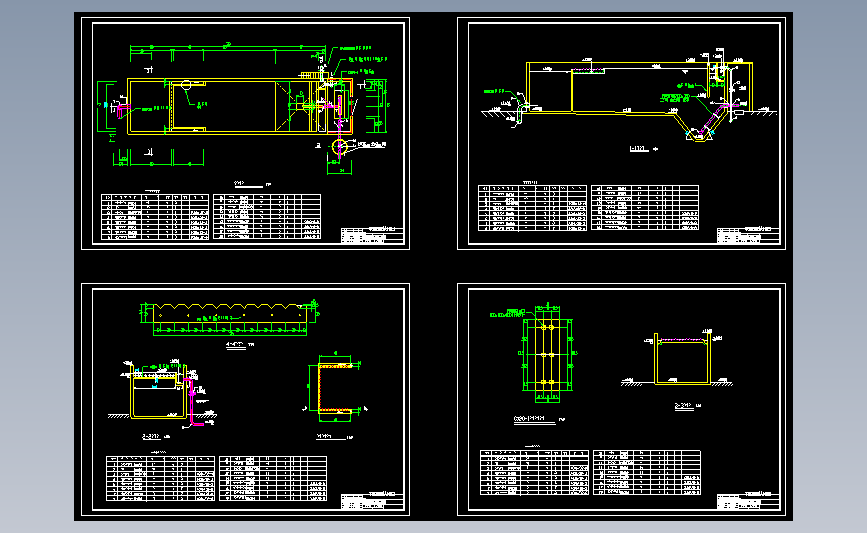Click the title block on the weir plate sheet

pyautogui.click(x=372, y=501)
